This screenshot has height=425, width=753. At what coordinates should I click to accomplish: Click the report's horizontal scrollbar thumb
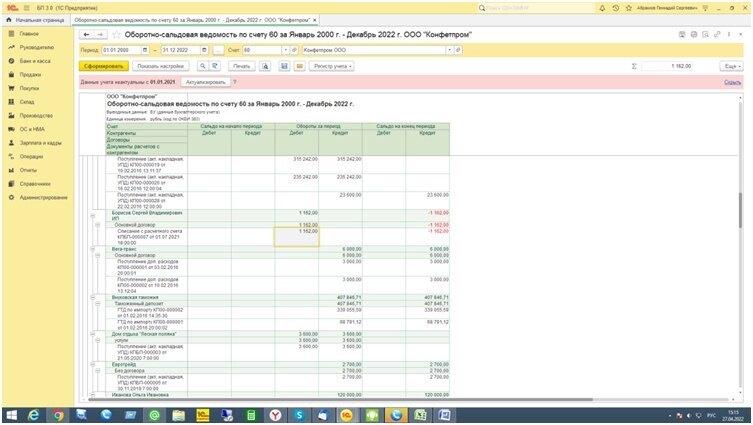[341, 399]
